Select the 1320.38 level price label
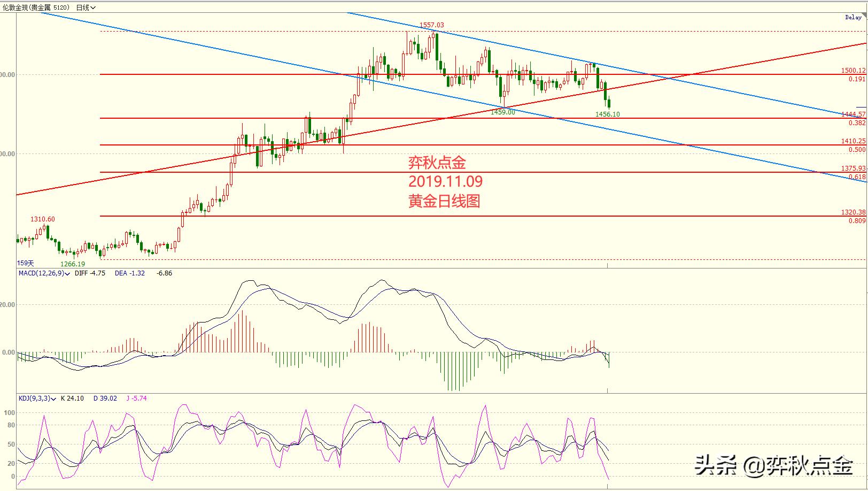Screen dimensions: 868x491 click(853, 212)
